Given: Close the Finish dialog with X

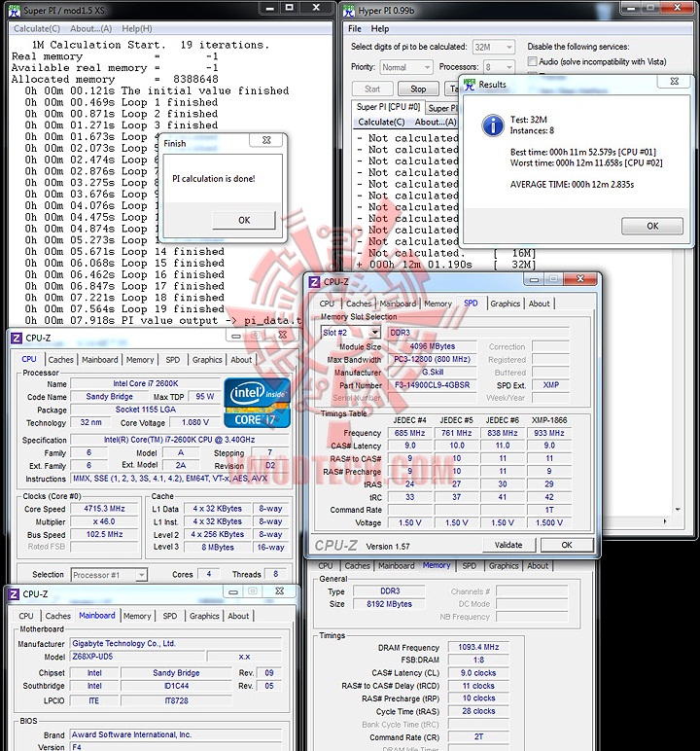Looking at the screenshot, I should click(266, 140).
